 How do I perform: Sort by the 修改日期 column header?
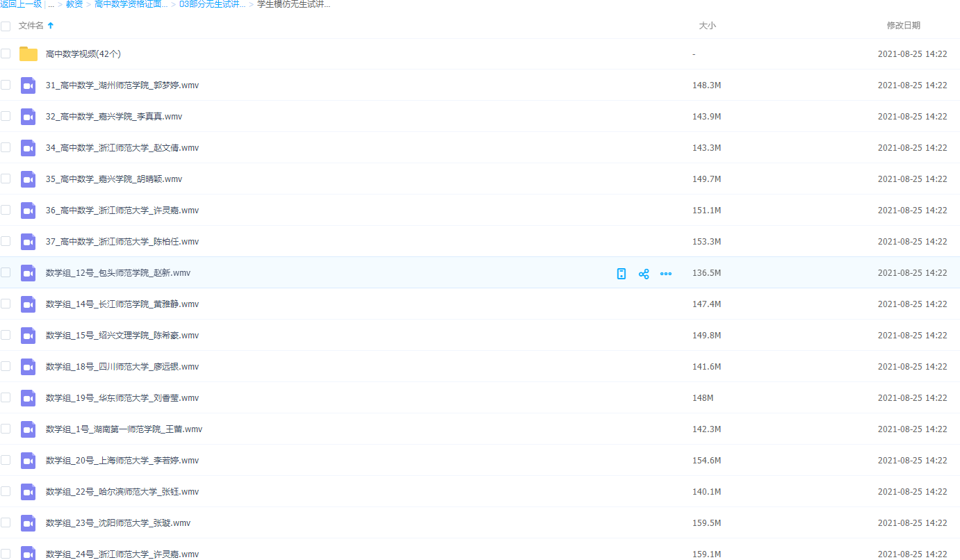coord(903,26)
